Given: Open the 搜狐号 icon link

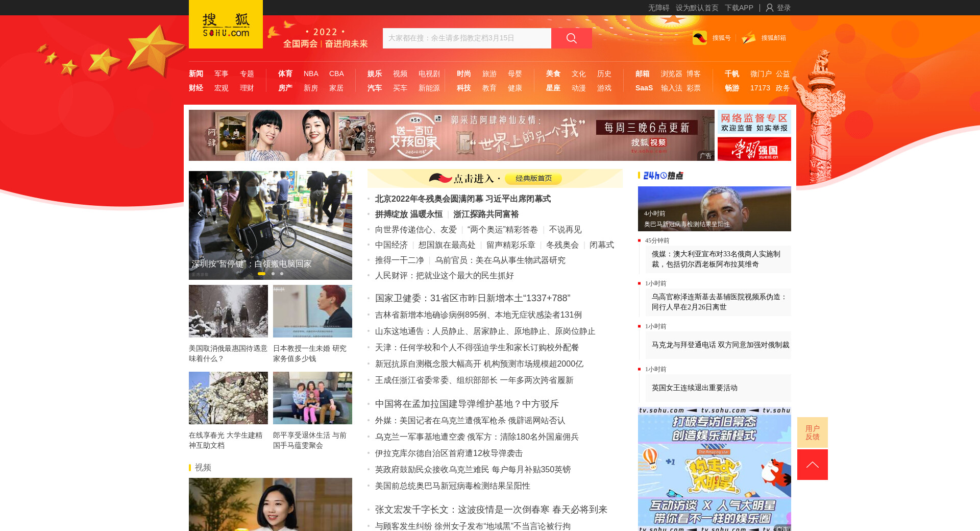Looking at the screenshot, I should click(700, 38).
